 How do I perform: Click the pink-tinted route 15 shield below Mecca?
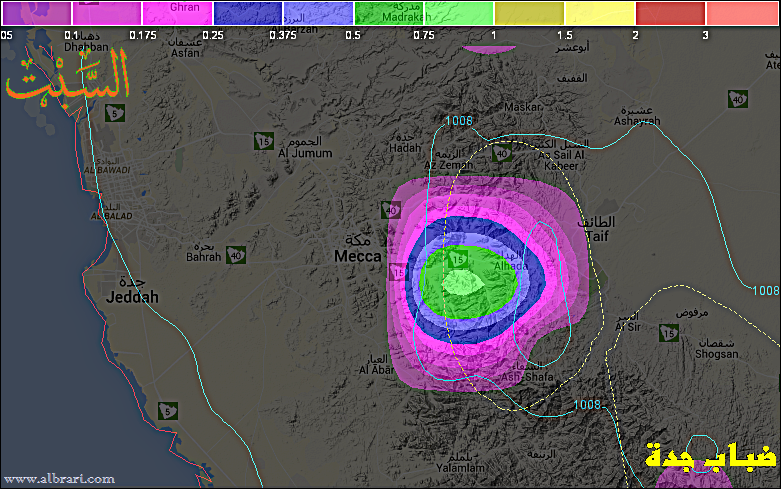398,272
